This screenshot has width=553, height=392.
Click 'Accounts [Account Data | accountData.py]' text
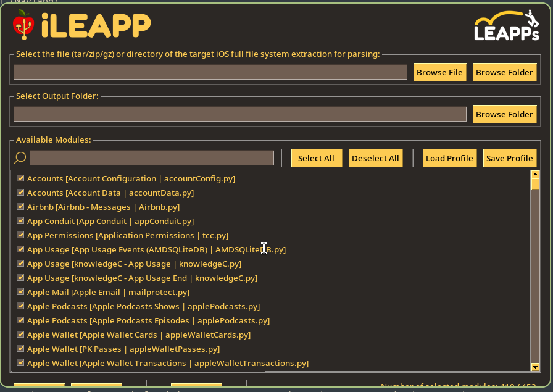point(110,193)
